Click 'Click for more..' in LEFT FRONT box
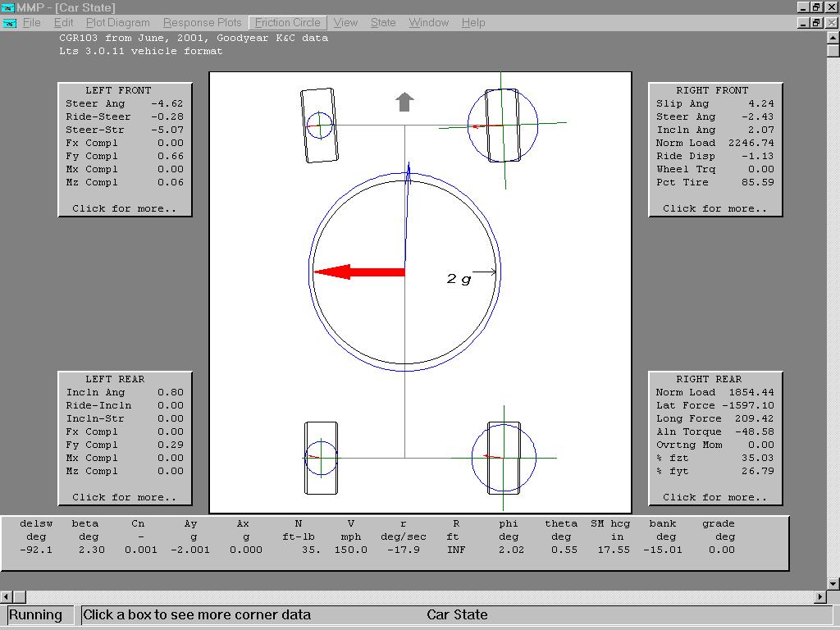The width and height of the screenshot is (840, 630). [x=125, y=208]
